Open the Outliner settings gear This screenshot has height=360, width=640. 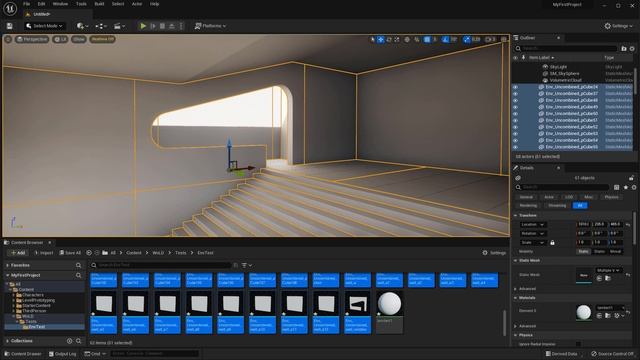click(632, 49)
